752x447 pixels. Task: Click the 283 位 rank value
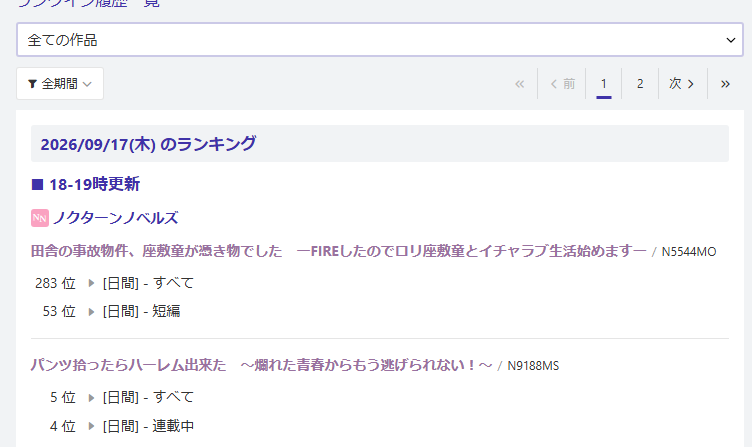pyautogui.click(x=55, y=283)
